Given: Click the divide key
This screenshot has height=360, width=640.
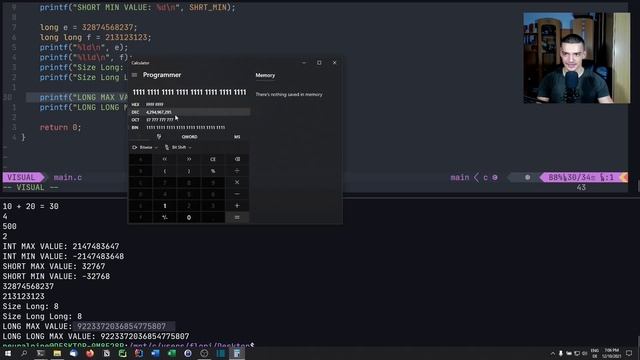Looking at the screenshot, I should (x=237, y=171).
